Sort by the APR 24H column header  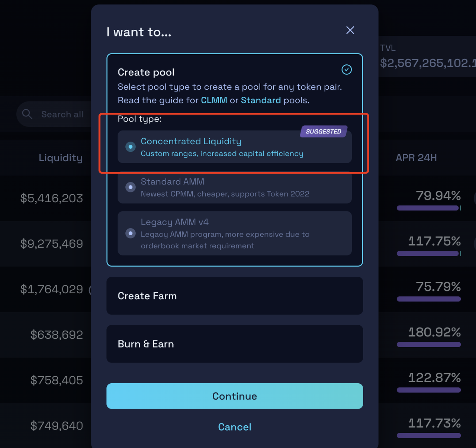[416, 158]
